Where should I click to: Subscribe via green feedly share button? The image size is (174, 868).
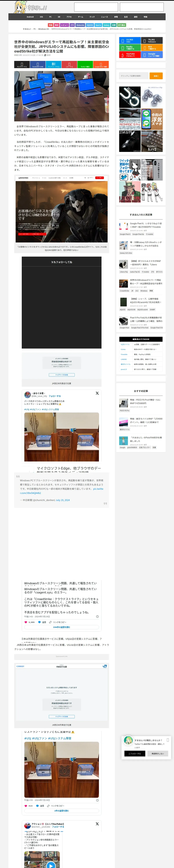tap(85, 65)
